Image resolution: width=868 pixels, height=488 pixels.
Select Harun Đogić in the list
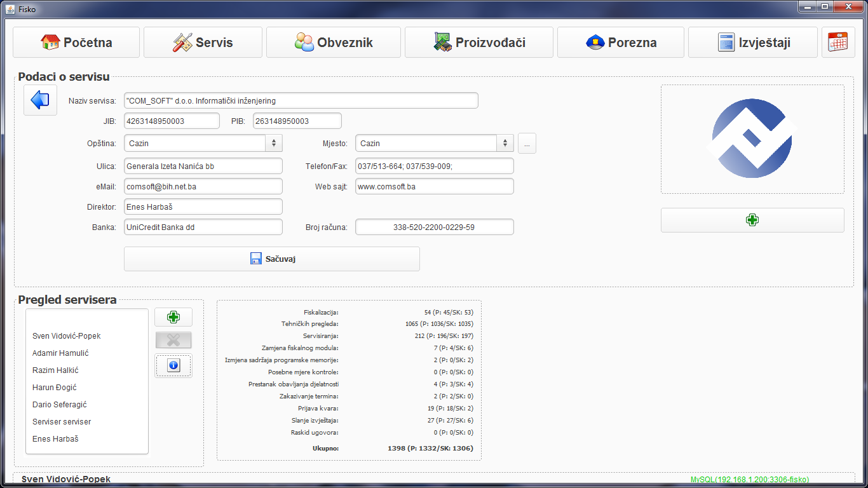[x=55, y=387]
